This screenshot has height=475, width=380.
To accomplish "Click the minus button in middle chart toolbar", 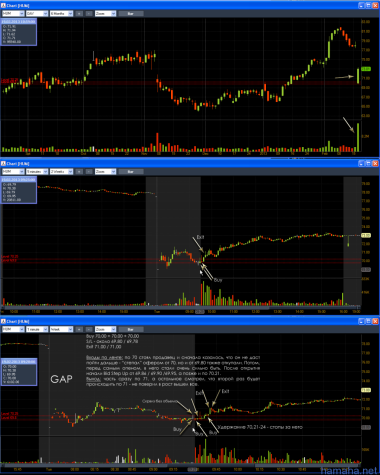I will tap(89, 171).
